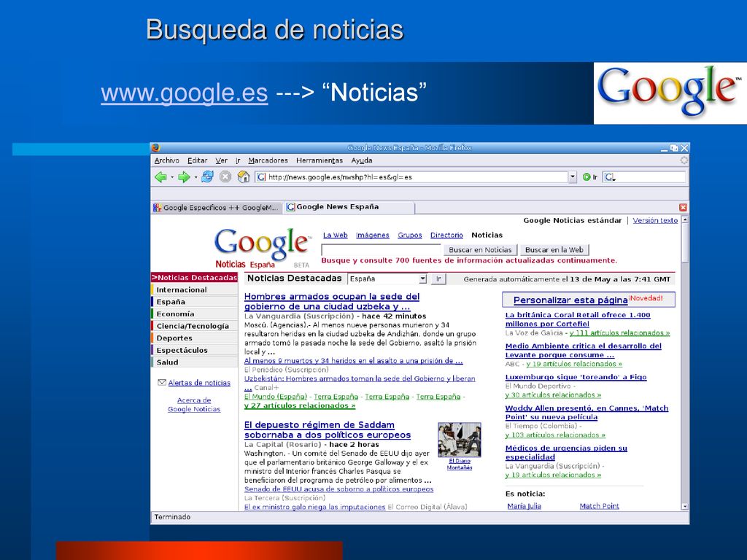Click the Firefox throbber activity icon
747x560 pixels.
[x=684, y=160]
